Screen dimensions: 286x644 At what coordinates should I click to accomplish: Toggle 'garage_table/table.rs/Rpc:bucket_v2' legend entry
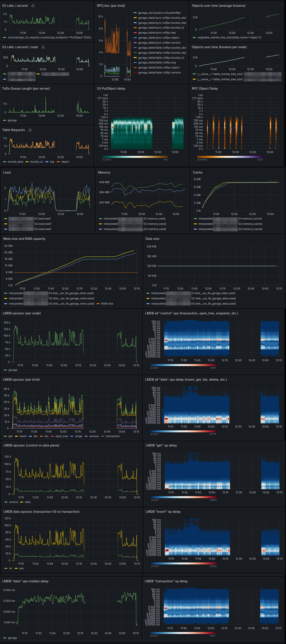(161, 58)
